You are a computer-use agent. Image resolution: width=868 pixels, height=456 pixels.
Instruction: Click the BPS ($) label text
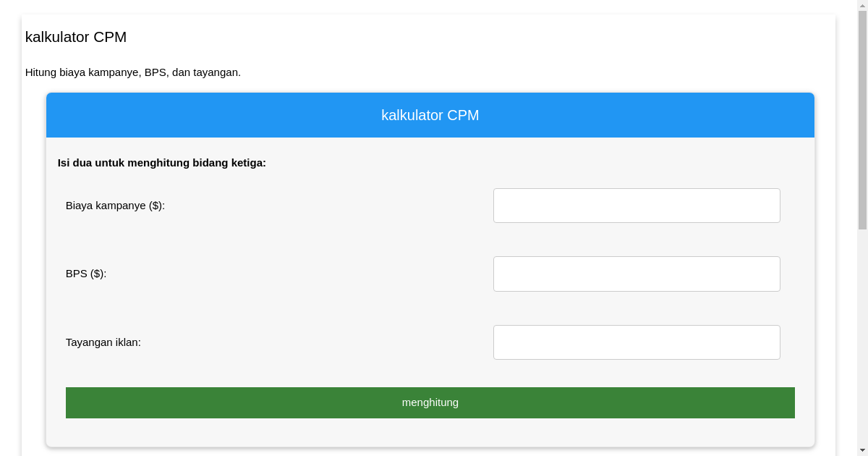point(86,274)
